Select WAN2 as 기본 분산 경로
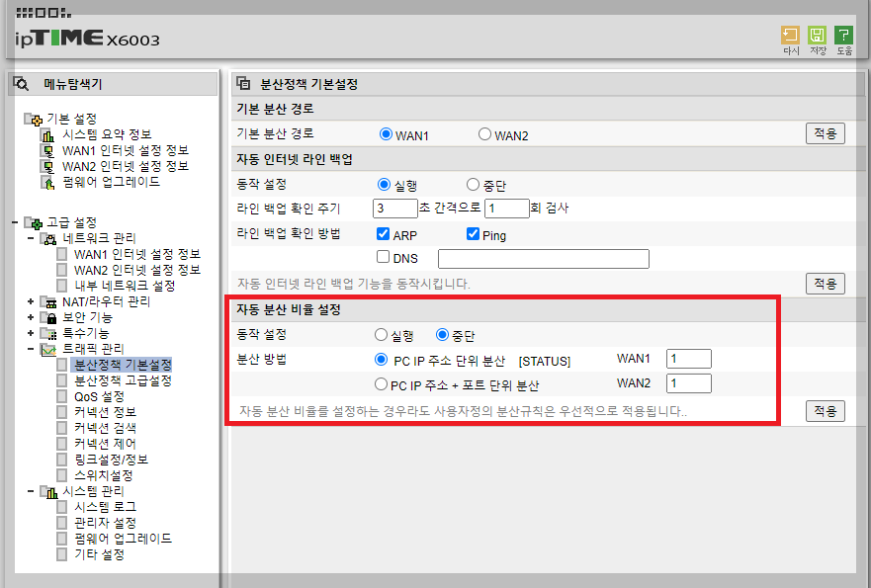The width and height of the screenshot is (871, 588). click(484, 134)
